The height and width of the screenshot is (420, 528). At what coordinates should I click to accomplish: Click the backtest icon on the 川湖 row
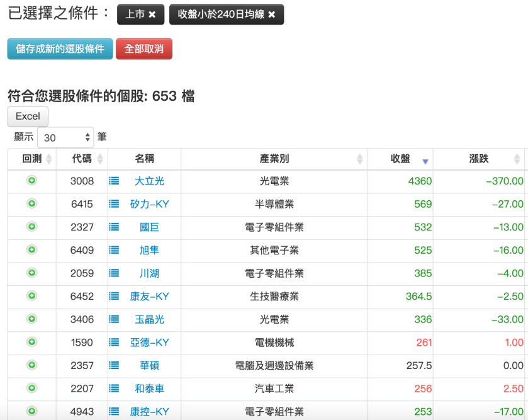pos(31,273)
